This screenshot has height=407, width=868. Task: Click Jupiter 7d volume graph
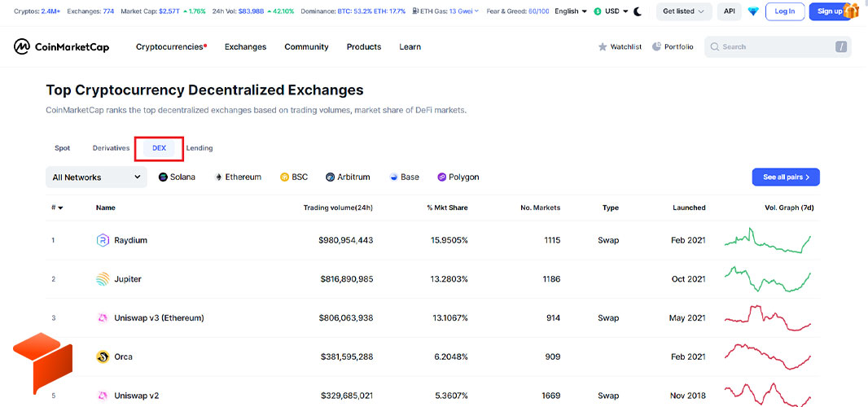coord(768,279)
